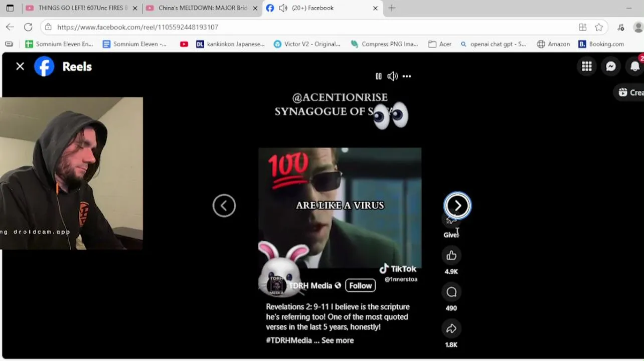Open the Facebook logo home link
This screenshot has height=361, width=644.
pyautogui.click(x=44, y=66)
